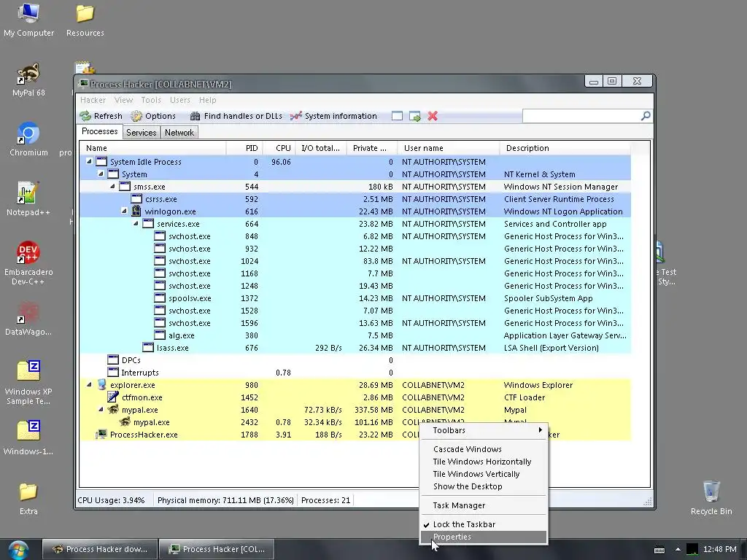Expand the Toolbars submenu

pyautogui.click(x=484, y=430)
